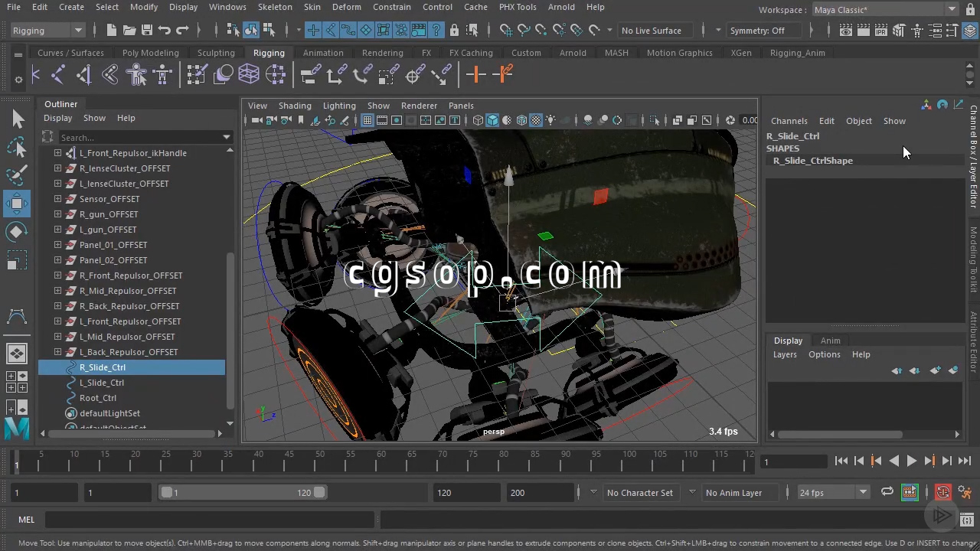Screen dimensions: 980x551
Task: Click the Anim tab in Layer Editor
Action: pyautogui.click(x=830, y=341)
